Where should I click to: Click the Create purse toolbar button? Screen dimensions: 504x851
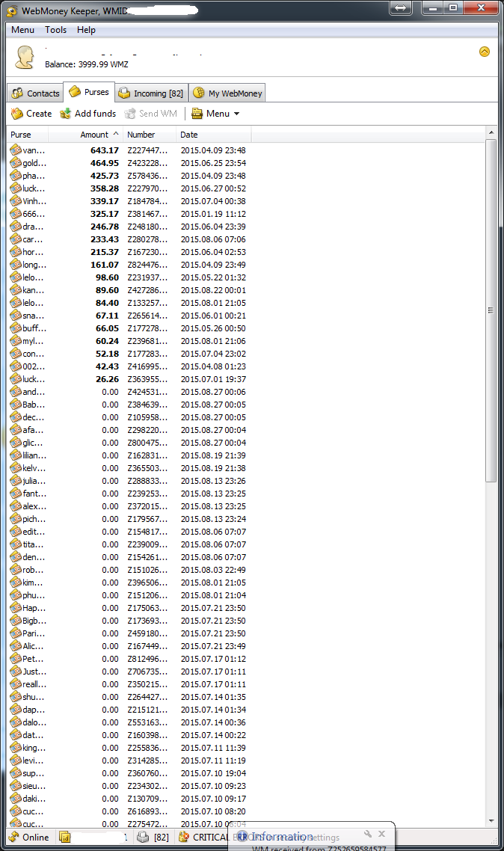31,114
